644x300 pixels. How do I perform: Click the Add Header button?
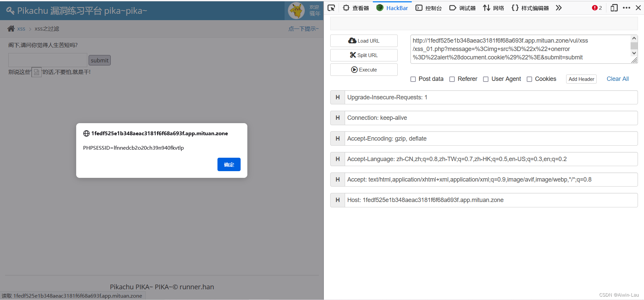click(x=581, y=79)
